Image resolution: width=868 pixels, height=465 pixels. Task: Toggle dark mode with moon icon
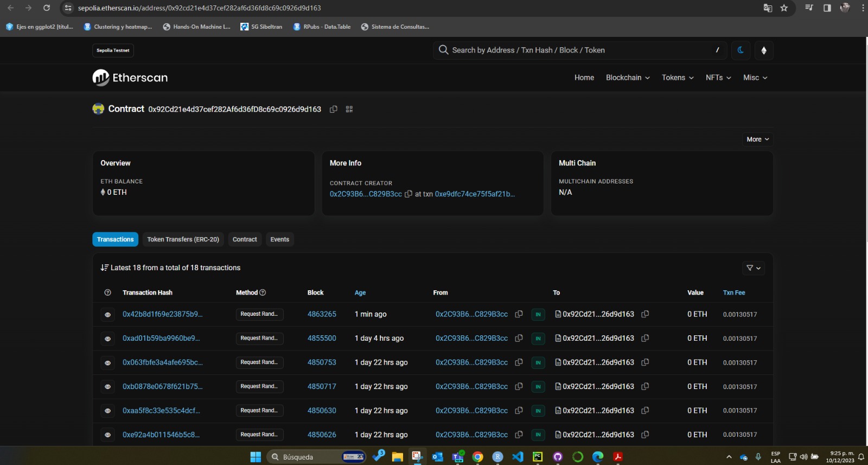[x=741, y=50]
